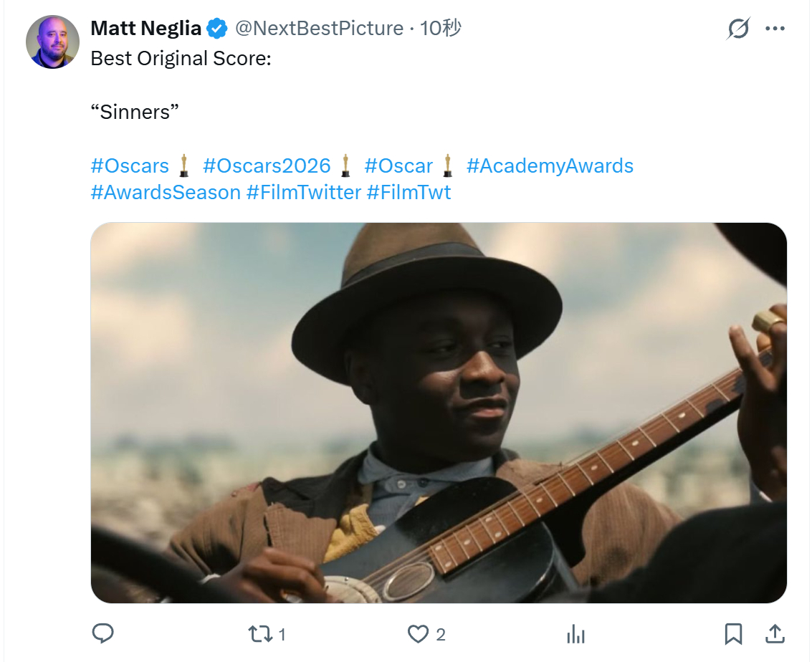Click the @NextBestPicture handle
Image resolution: width=812 pixels, height=662 pixels.
319,28
